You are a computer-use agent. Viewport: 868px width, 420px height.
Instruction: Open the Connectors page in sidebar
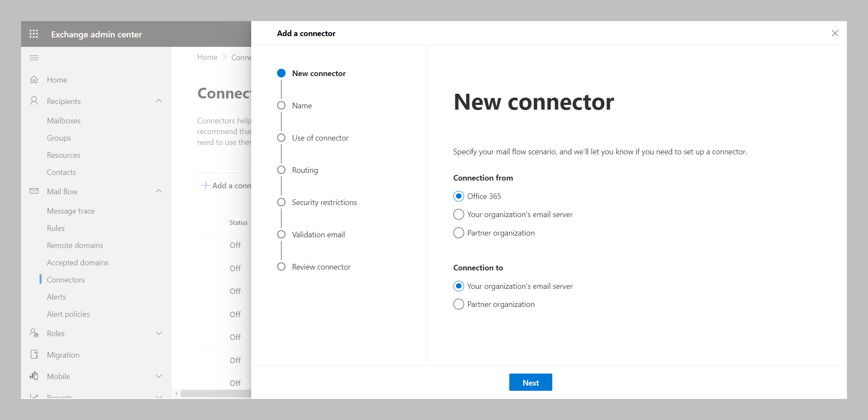65,279
